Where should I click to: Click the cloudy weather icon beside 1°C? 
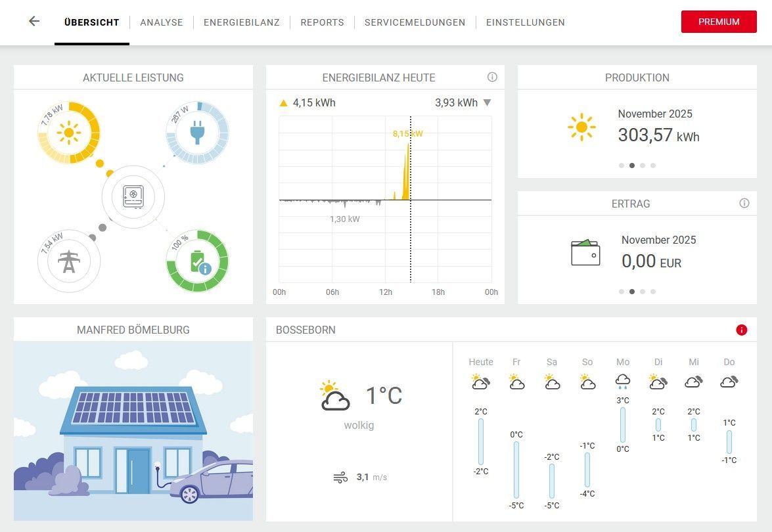(x=334, y=394)
